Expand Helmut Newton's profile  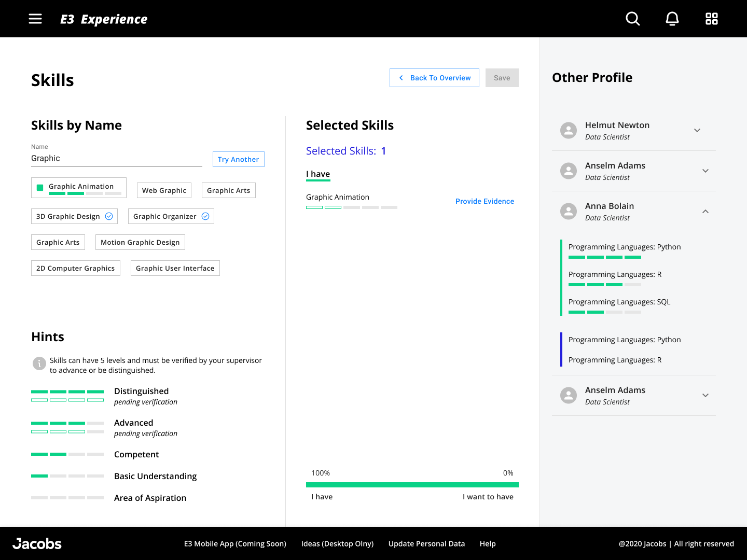pos(697,130)
